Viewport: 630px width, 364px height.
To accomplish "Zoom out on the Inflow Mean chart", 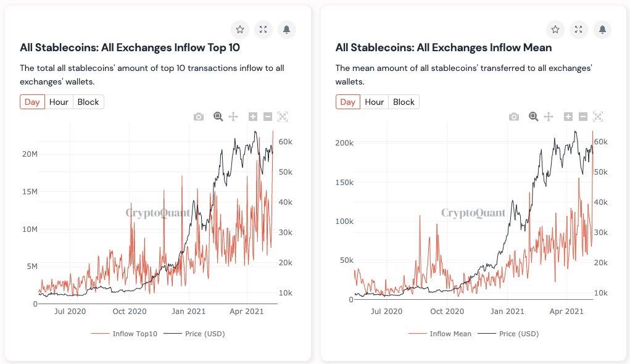I will pyautogui.click(x=583, y=116).
